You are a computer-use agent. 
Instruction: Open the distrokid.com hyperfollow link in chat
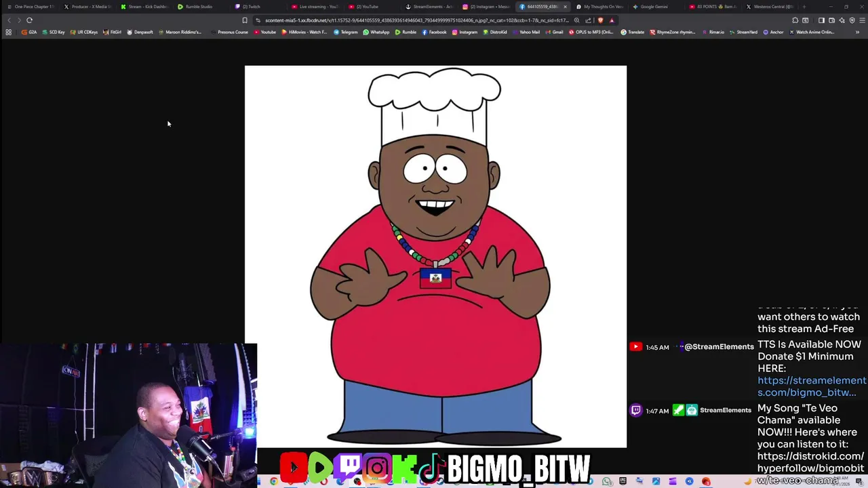(812, 468)
